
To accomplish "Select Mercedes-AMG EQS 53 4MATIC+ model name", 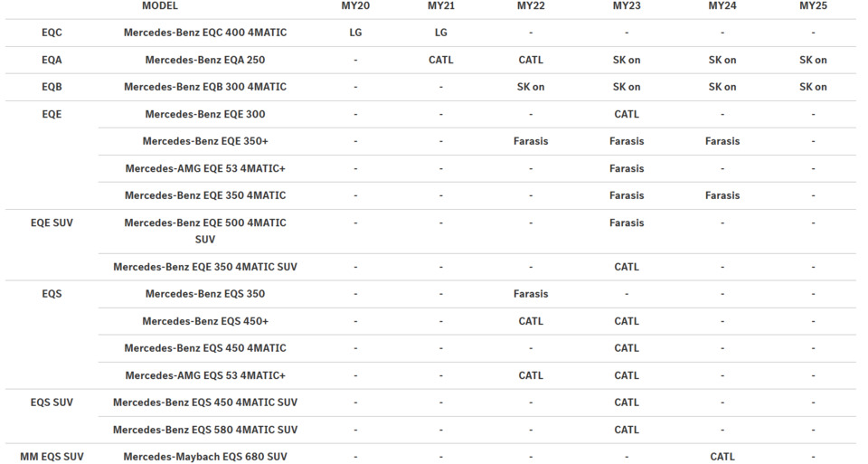I will coord(205,375).
